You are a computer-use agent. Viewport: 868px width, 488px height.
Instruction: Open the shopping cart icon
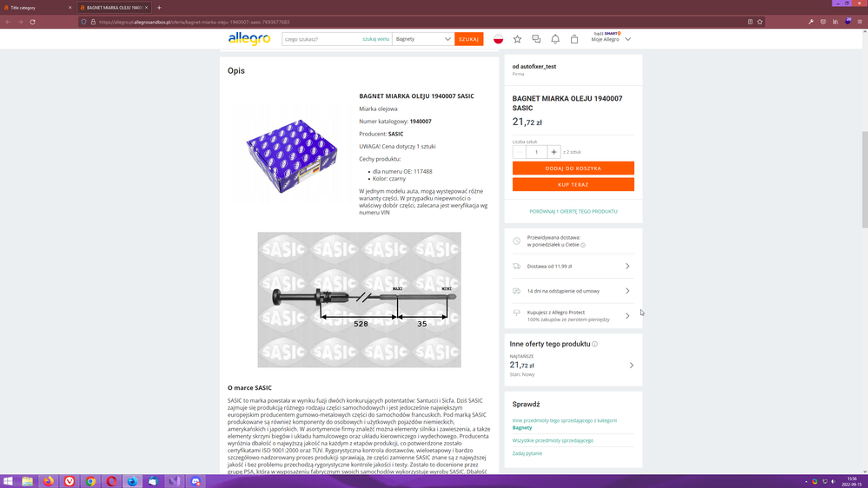coord(574,39)
